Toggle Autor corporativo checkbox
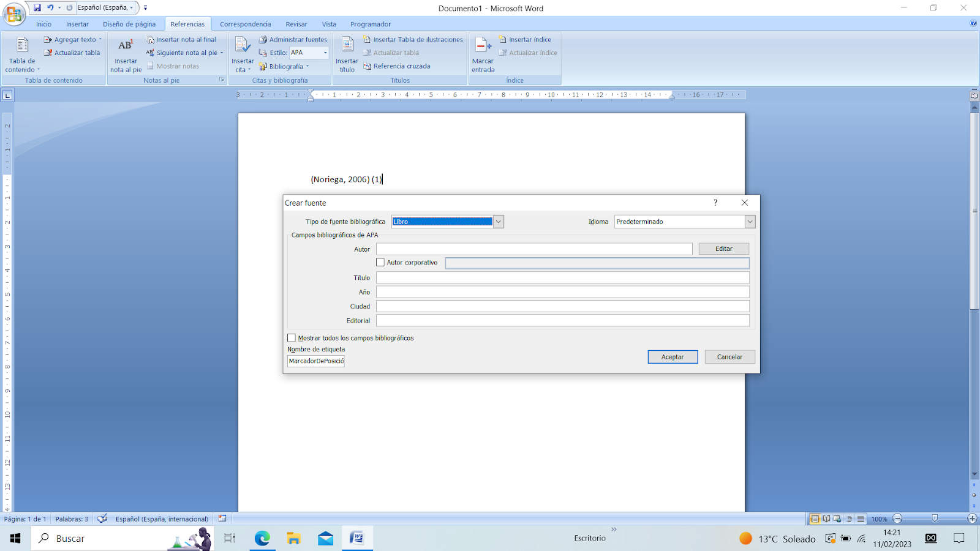The height and width of the screenshot is (551, 980). 380,263
